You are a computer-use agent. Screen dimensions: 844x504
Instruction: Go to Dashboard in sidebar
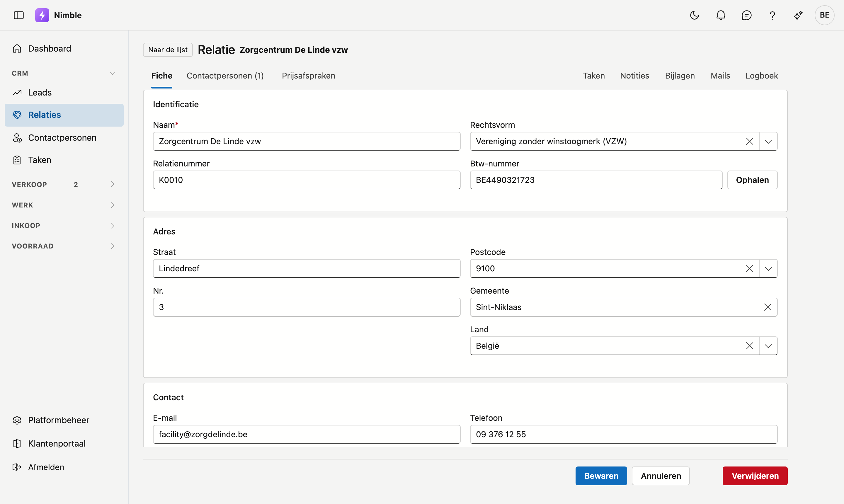(x=64, y=49)
